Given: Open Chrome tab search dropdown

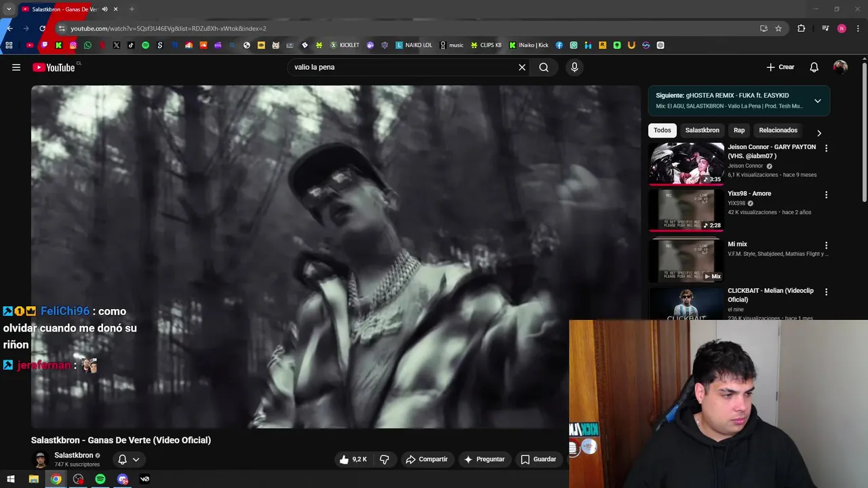Looking at the screenshot, I should point(9,9).
